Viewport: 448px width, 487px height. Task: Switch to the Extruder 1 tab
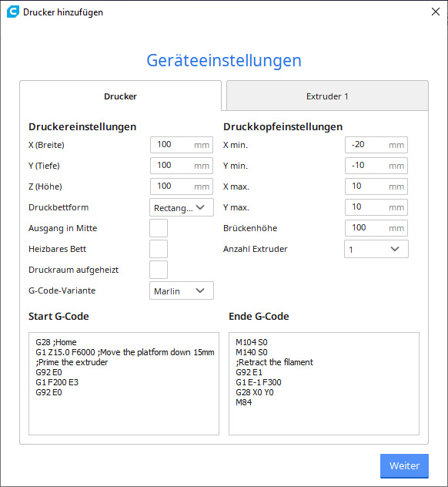click(327, 96)
